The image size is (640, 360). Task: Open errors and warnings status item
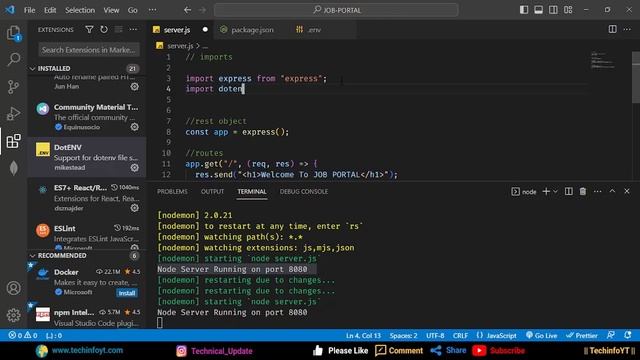(x=23, y=335)
